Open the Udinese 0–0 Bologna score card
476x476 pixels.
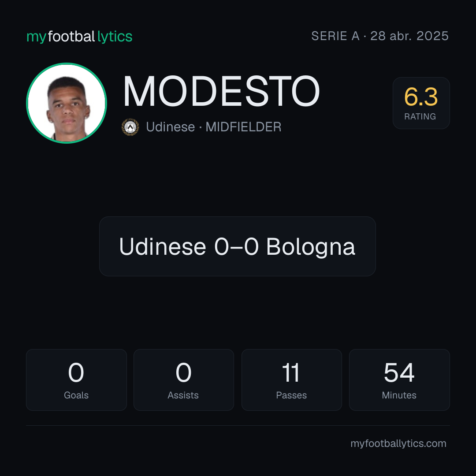238,246
